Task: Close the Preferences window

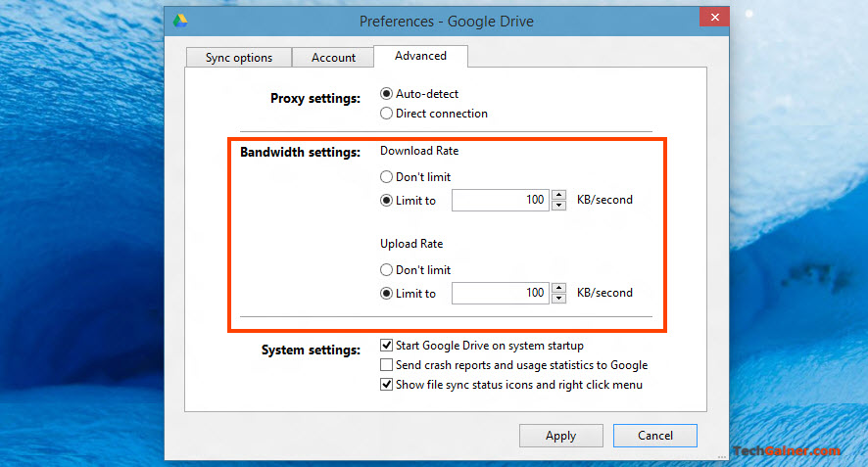Action: (714, 18)
